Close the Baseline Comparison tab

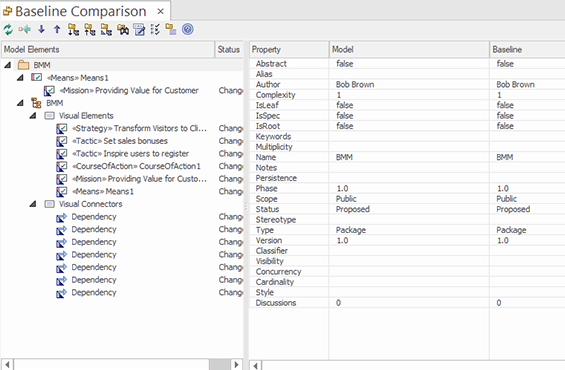click(161, 12)
